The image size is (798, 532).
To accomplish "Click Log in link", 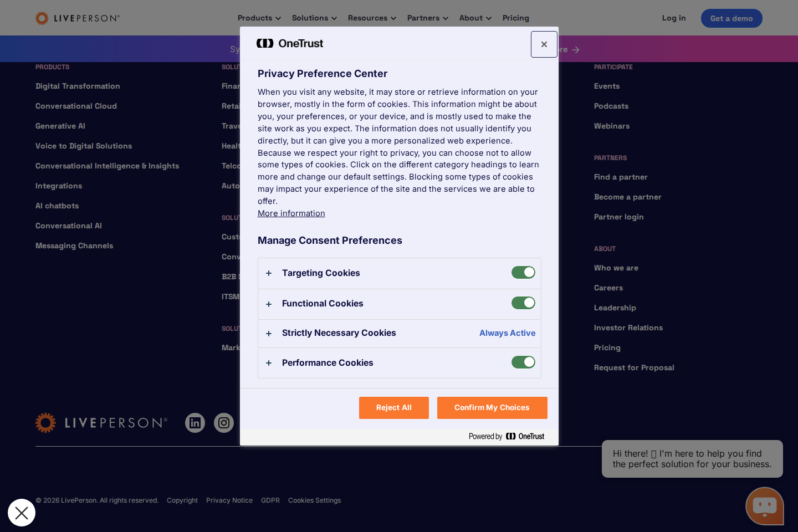I will 674,18.
